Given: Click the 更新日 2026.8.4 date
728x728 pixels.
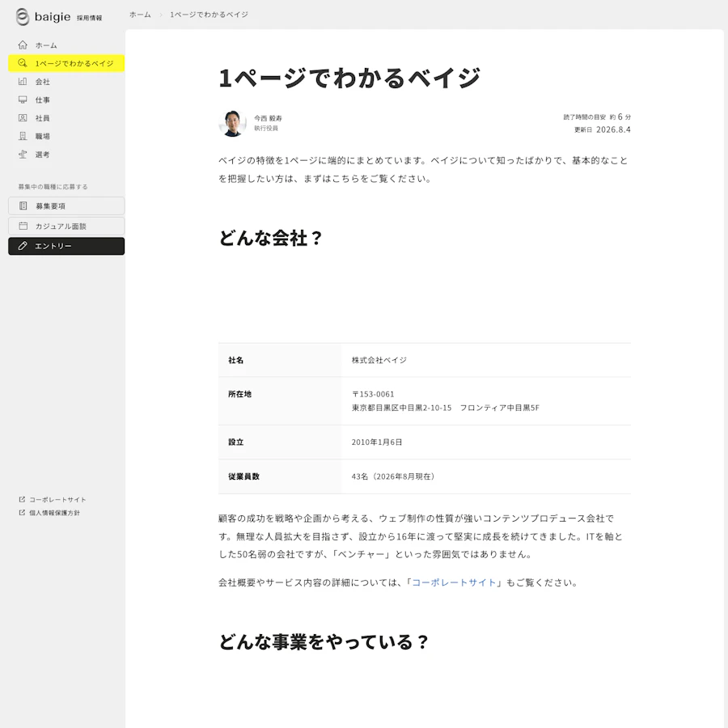Looking at the screenshot, I should 602,129.
